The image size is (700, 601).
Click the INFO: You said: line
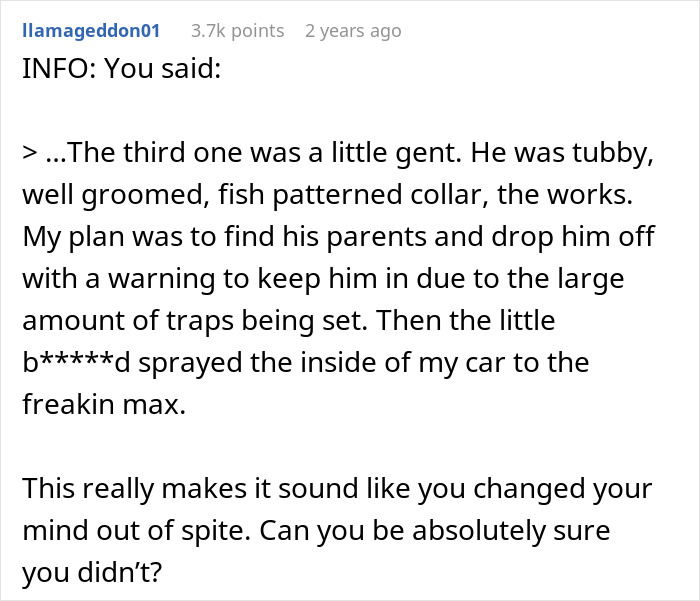pyautogui.click(x=121, y=69)
